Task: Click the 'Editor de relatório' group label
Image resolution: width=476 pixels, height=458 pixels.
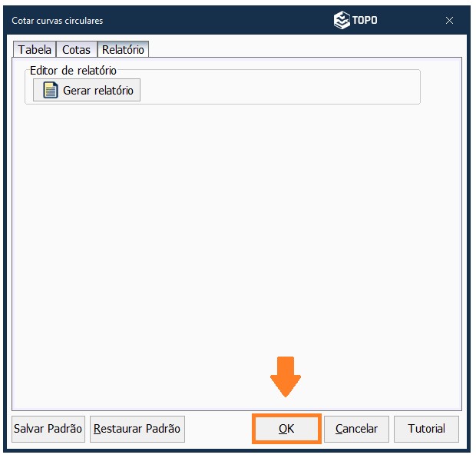Action: tap(73, 71)
